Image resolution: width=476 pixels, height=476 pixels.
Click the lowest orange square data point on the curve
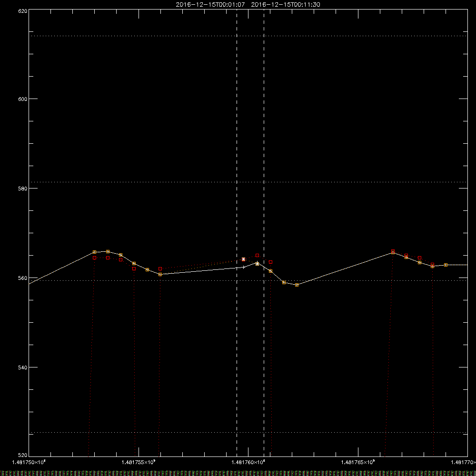(x=297, y=285)
